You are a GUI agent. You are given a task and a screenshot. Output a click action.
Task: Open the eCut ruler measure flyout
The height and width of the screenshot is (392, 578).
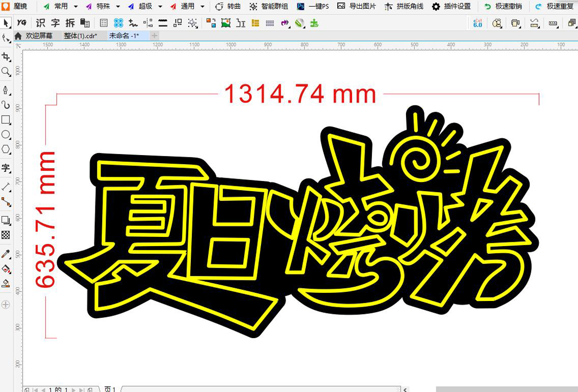point(534,23)
